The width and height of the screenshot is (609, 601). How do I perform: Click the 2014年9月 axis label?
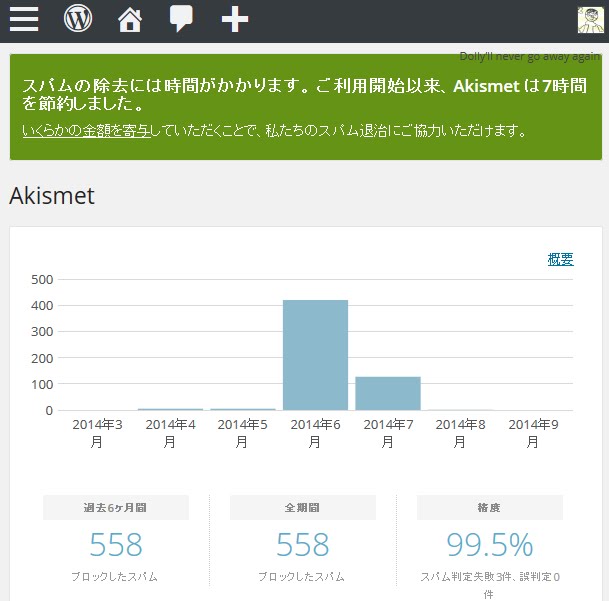point(533,433)
